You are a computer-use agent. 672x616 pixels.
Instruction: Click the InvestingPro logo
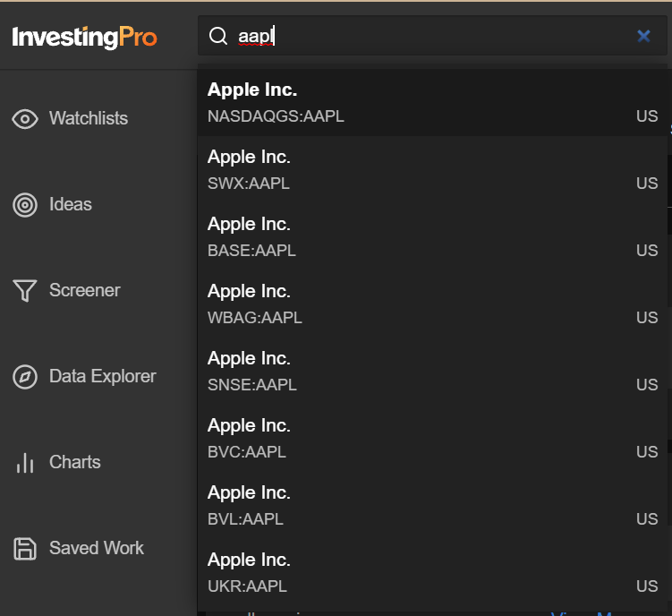pos(84,37)
